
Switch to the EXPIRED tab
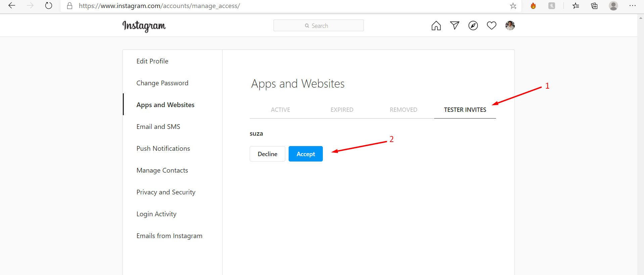[x=342, y=110]
